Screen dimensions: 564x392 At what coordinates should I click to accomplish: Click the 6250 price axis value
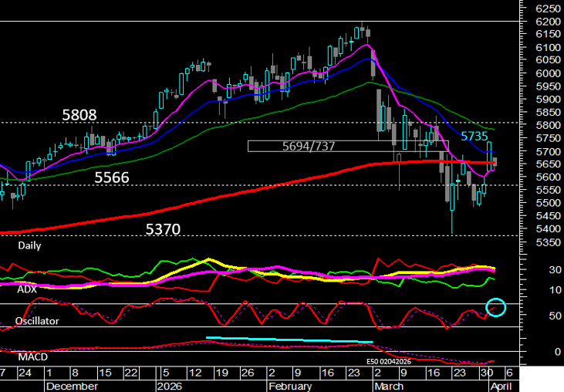[545, 8]
